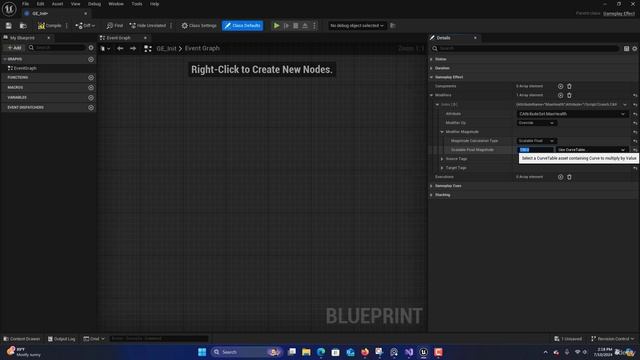640x360 pixels.
Task: Open the File menu
Action: click(25, 4)
